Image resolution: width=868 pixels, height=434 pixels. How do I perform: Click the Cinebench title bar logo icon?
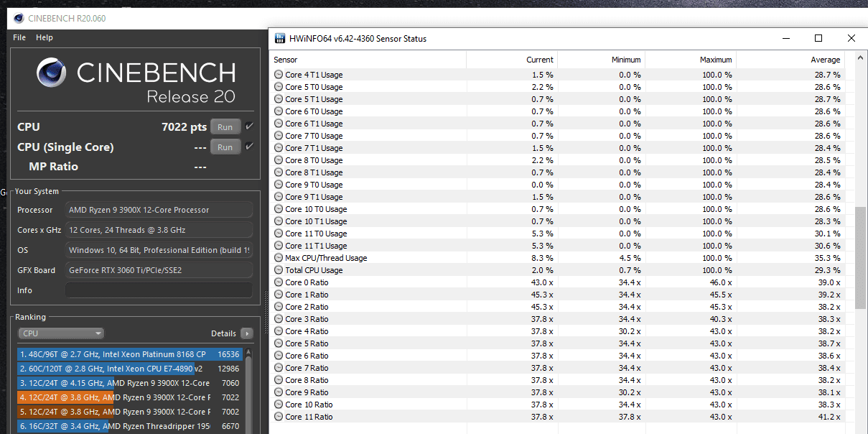click(x=18, y=18)
